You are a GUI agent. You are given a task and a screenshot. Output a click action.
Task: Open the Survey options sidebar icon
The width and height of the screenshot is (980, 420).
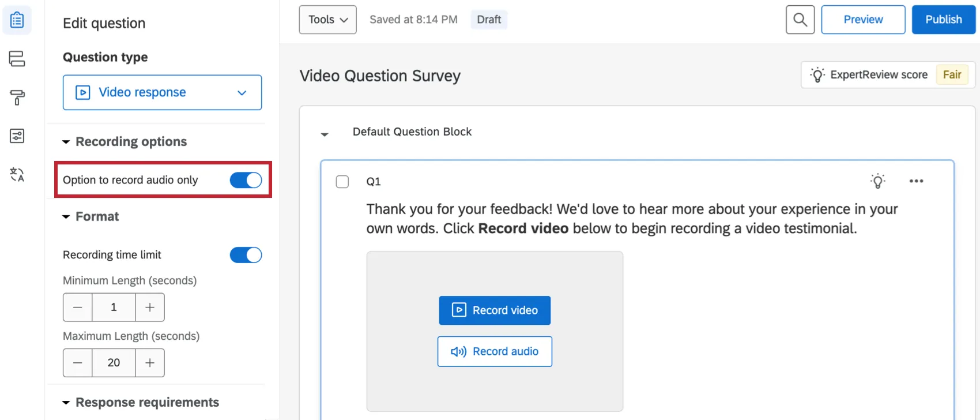17,136
